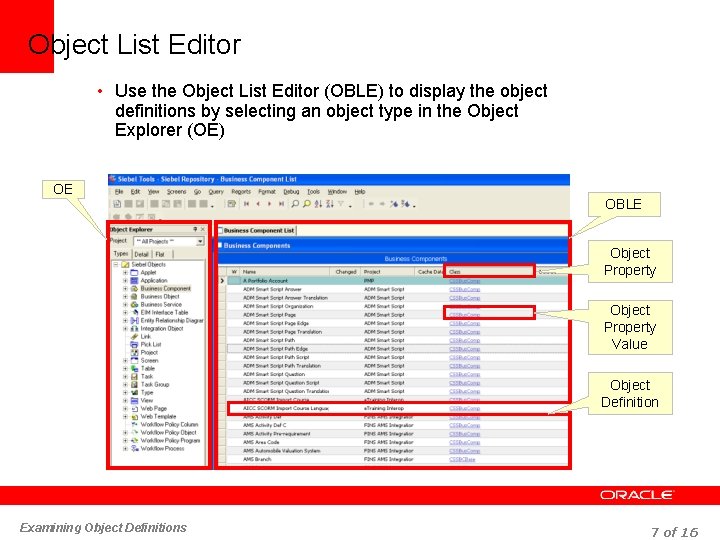720x540 pixels.
Task: Click the Applet icon in Object Explorer
Action: 134,272
